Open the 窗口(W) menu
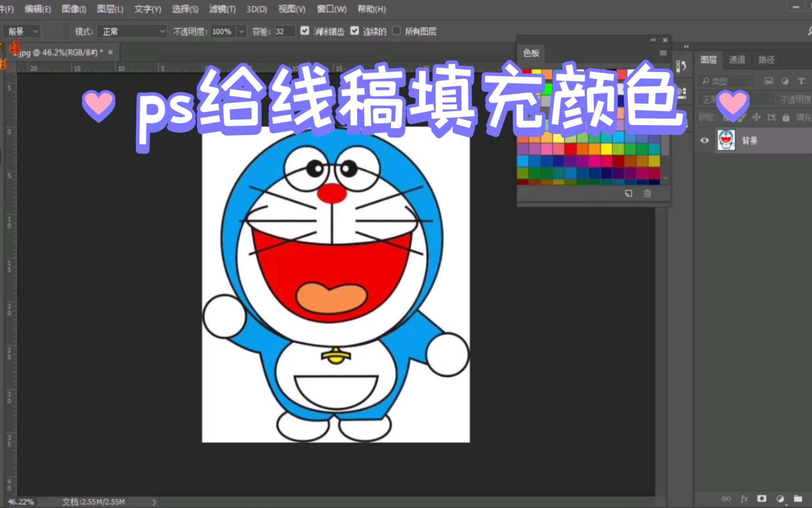Image resolution: width=812 pixels, height=508 pixels. pos(331,9)
